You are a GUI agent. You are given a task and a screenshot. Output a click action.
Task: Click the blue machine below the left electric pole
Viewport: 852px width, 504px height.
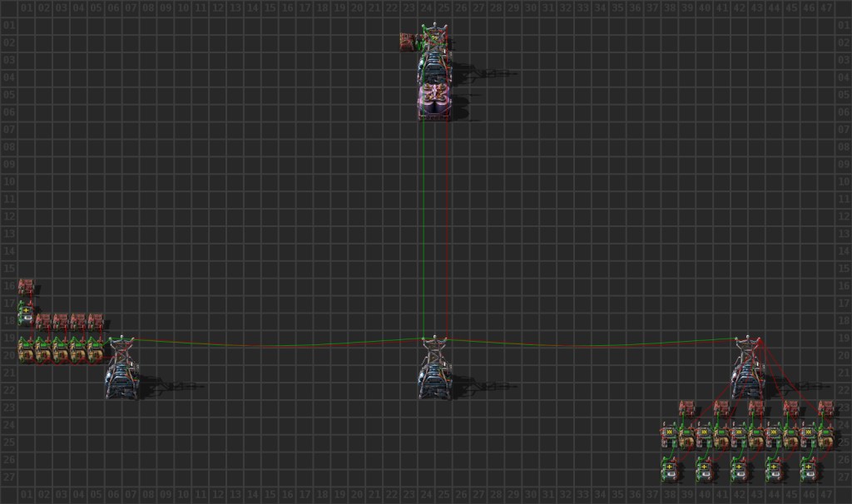[121, 383]
